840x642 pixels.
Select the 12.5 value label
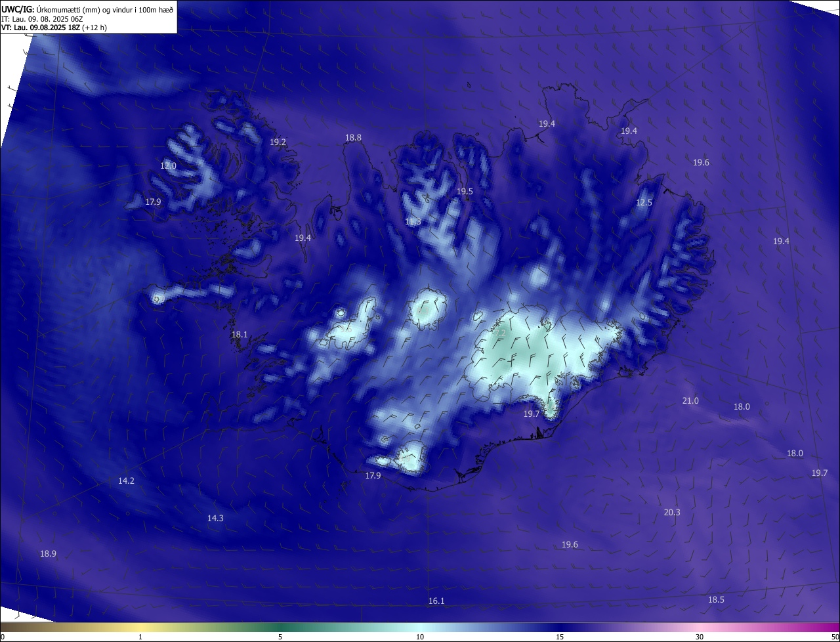pyautogui.click(x=644, y=203)
